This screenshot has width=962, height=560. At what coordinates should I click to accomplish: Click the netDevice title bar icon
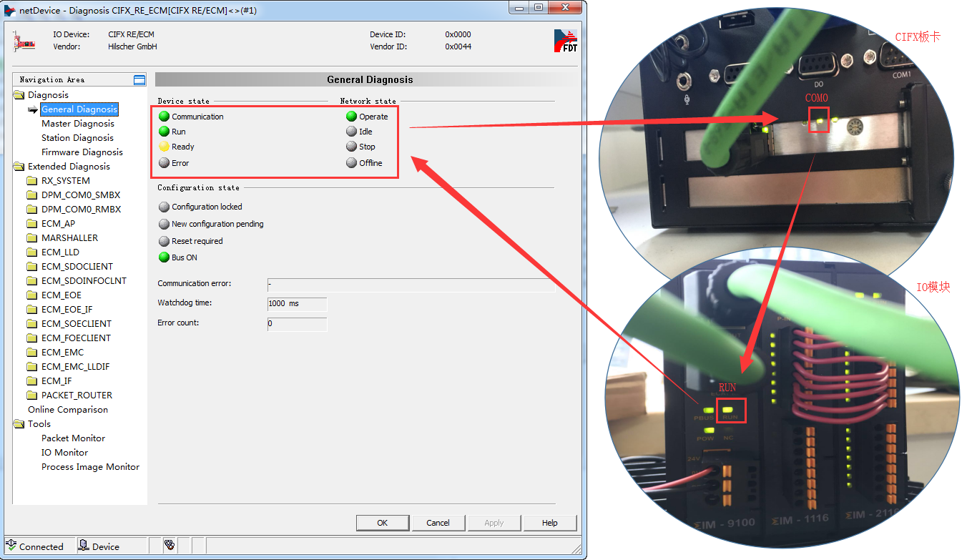[x=10, y=11]
